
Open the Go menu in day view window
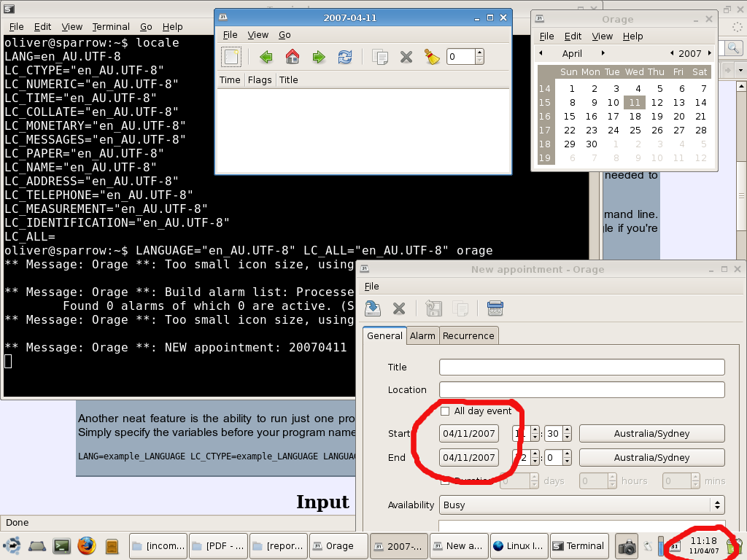click(x=285, y=34)
